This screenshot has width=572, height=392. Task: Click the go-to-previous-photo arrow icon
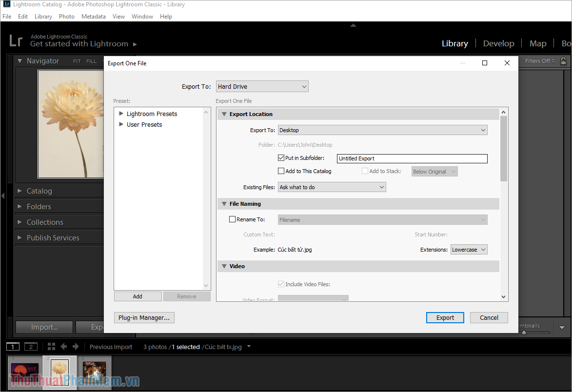[63, 346]
